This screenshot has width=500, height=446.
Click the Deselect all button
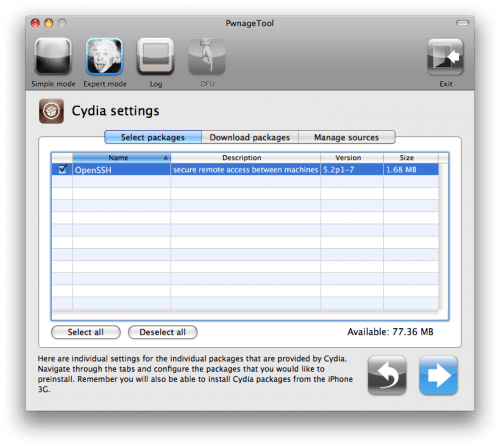pyautogui.click(x=163, y=332)
